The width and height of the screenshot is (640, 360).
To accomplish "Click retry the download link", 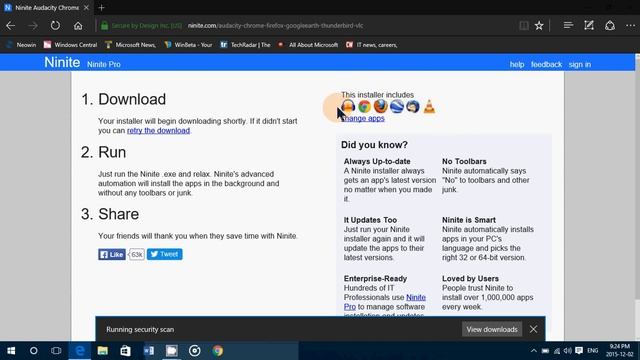I will click(x=158, y=131).
